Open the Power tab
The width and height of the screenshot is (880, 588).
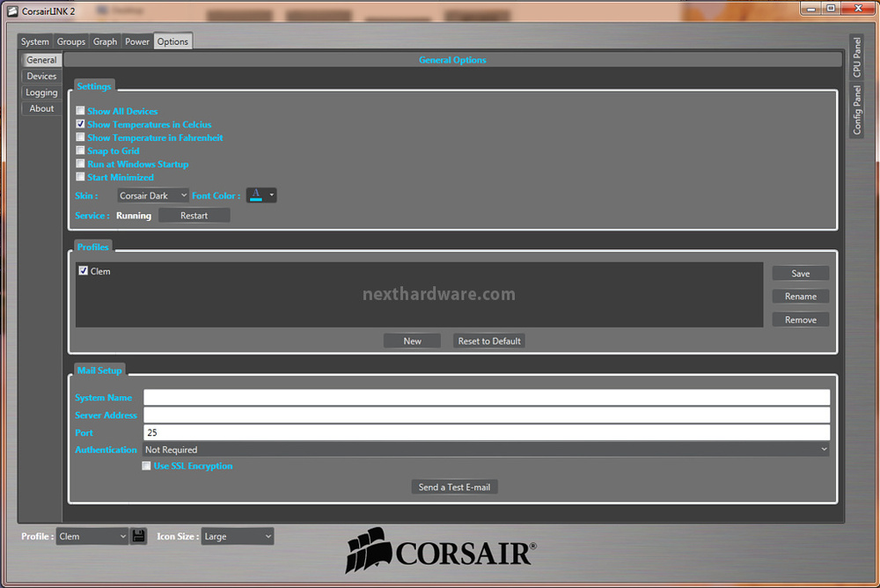[x=137, y=41]
